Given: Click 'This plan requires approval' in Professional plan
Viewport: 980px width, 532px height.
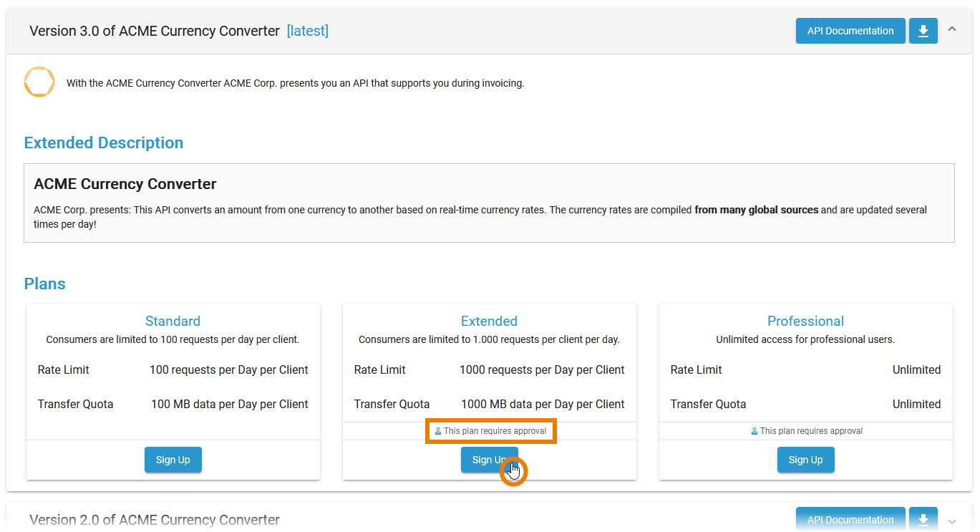Looking at the screenshot, I should click(812, 431).
